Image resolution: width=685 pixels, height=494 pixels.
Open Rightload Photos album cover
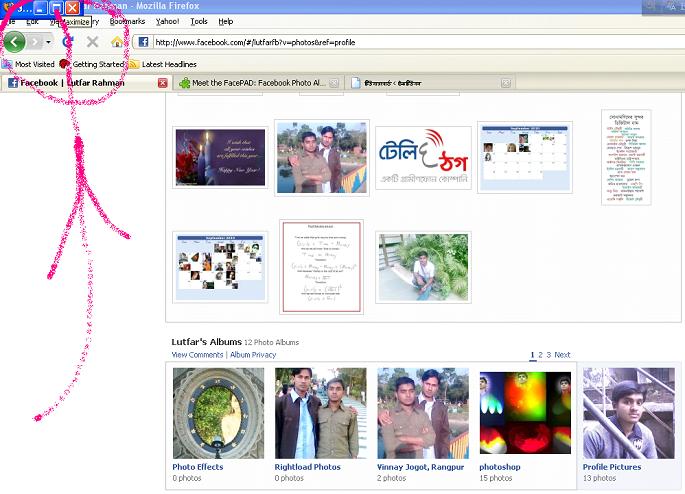321,413
